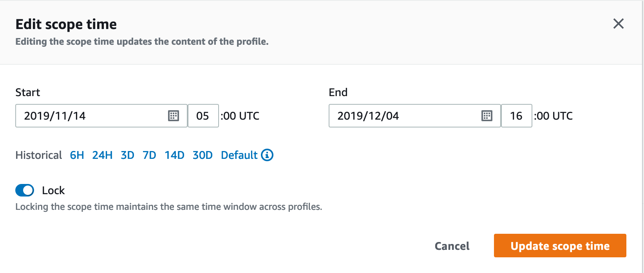This screenshot has width=644, height=273.
Task: Focus the Start date field 2019/11/14
Action: (x=101, y=116)
